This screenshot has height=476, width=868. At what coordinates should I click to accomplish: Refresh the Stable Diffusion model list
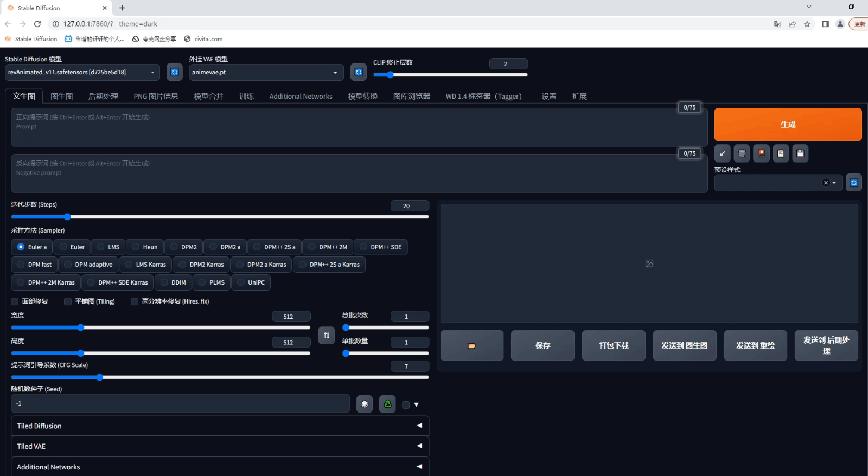[174, 72]
